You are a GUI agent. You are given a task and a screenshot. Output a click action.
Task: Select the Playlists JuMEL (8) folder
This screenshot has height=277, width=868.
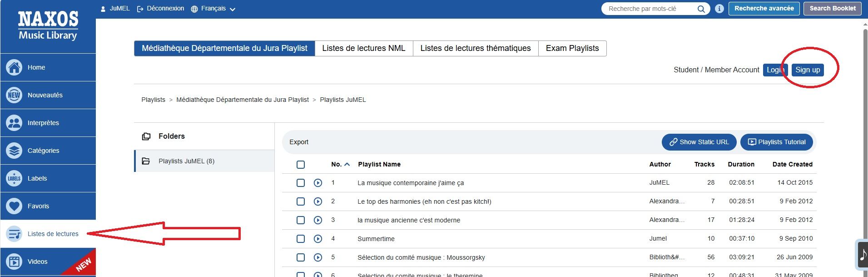pos(204,161)
